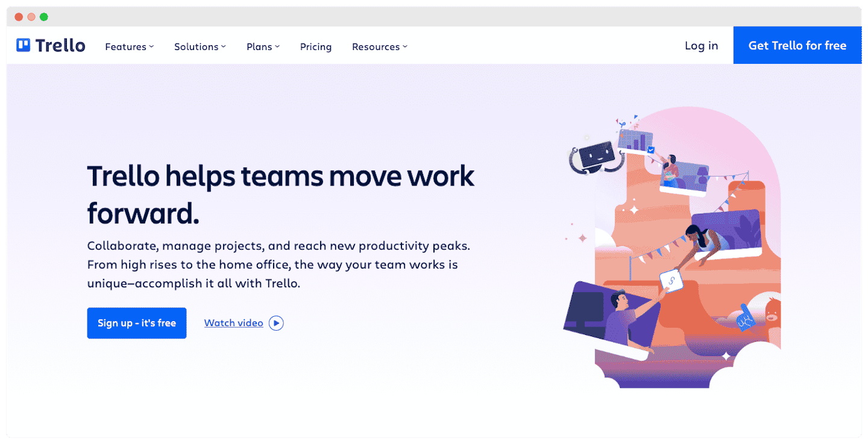Expand the Features dropdown chevron

[x=152, y=46]
